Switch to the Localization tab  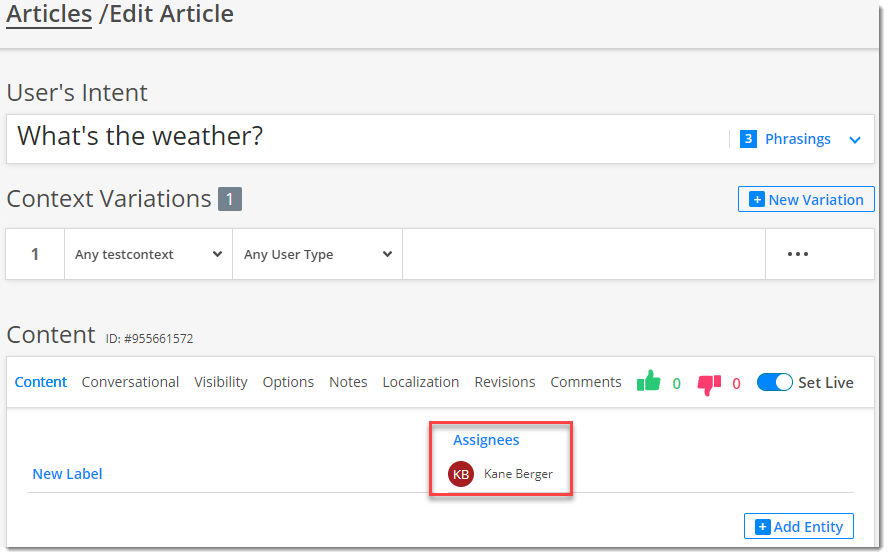click(421, 382)
